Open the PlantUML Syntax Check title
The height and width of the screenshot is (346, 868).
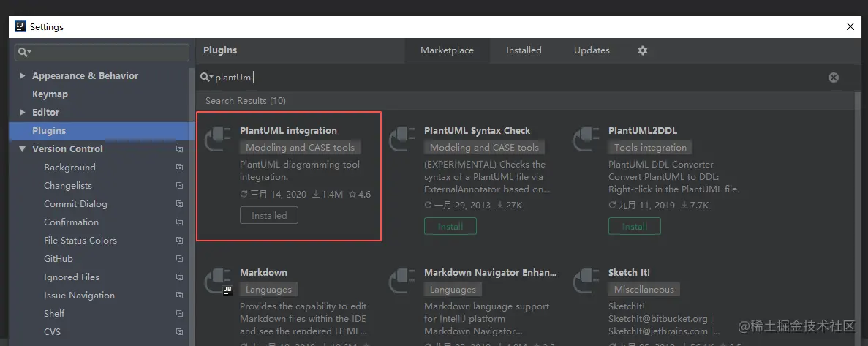point(478,131)
